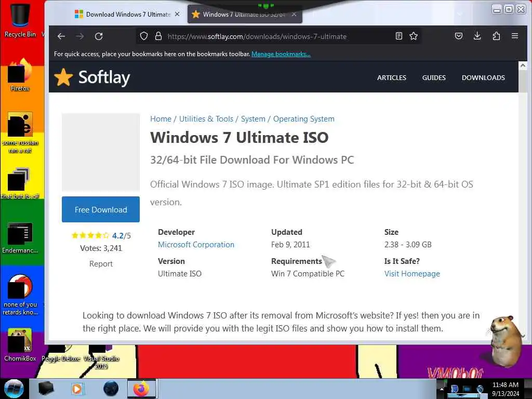
Task: Click the scrollbar up arrow
Action: point(523,65)
